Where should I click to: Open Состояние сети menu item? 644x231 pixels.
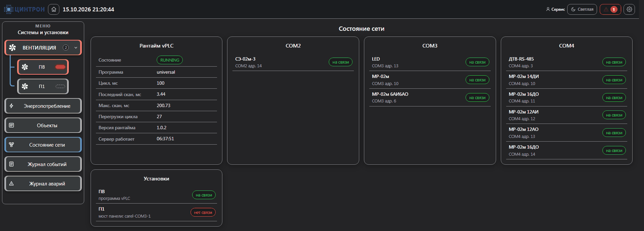[43, 145]
